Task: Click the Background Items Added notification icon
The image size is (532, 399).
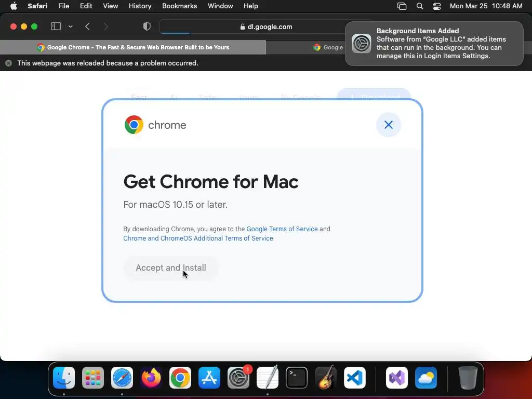Action: point(362,44)
